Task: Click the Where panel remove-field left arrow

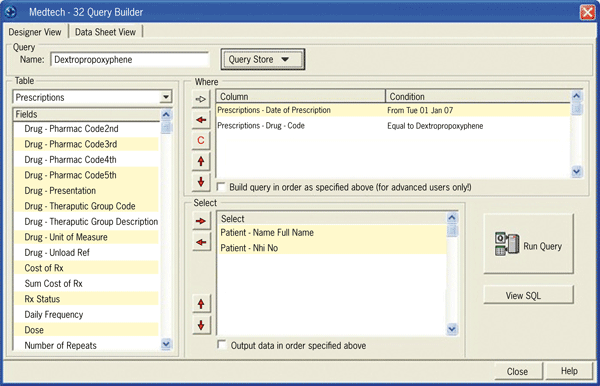Action: tap(201, 120)
